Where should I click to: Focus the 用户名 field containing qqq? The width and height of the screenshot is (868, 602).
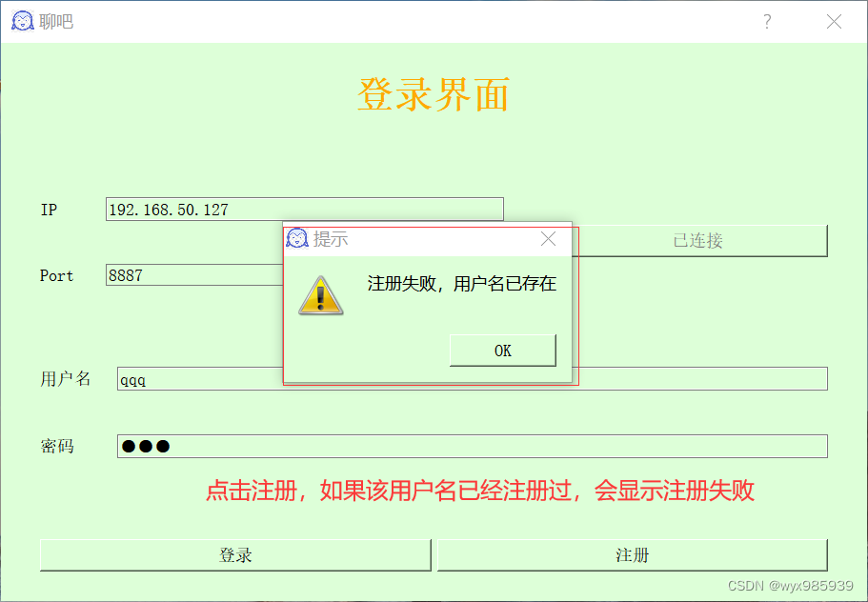pyautogui.click(x=473, y=379)
